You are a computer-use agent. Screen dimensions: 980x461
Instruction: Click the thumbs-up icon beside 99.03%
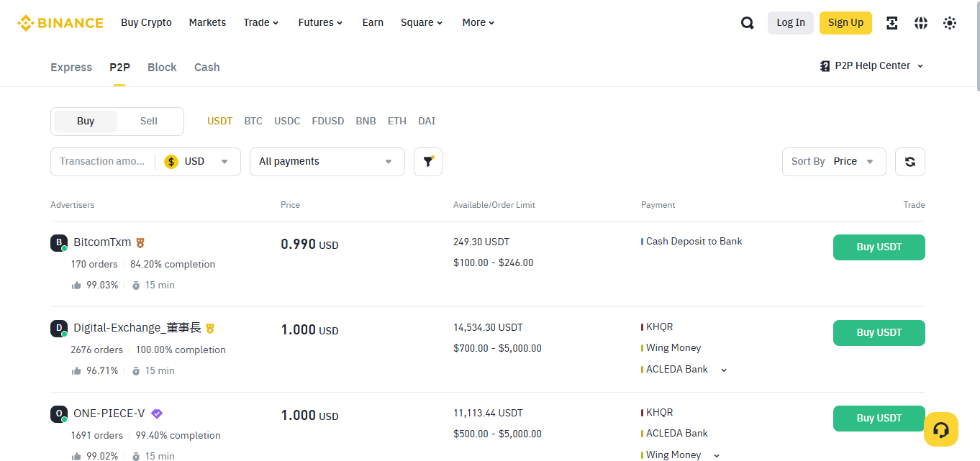click(76, 286)
